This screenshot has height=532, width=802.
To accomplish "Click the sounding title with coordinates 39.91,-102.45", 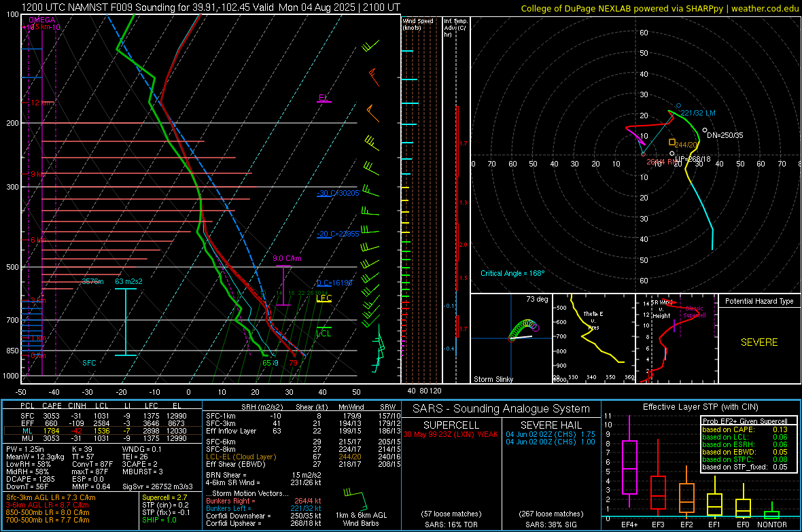I will 211,7.
